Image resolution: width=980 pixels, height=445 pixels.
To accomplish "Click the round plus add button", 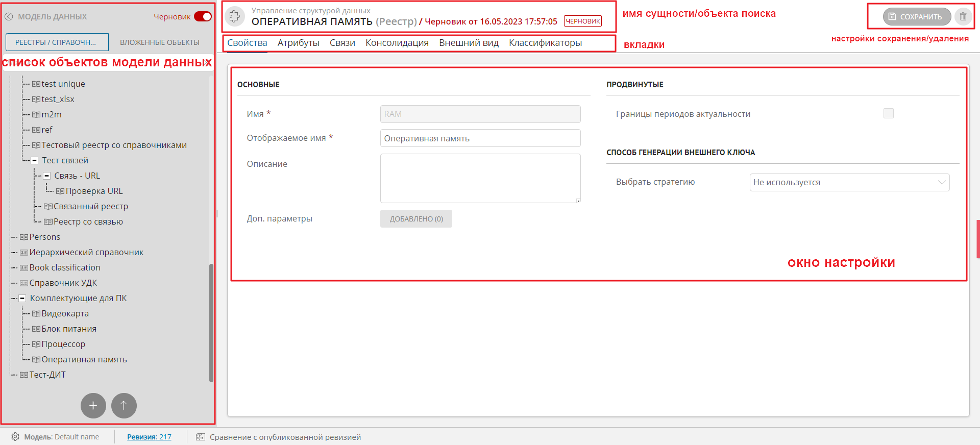I will point(93,406).
